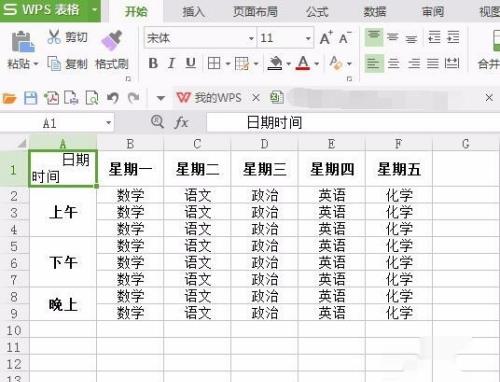The height and width of the screenshot is (382, 500).
Task: Click the 粘贴 (Paste) button
Action: click(x=22, y=50)
